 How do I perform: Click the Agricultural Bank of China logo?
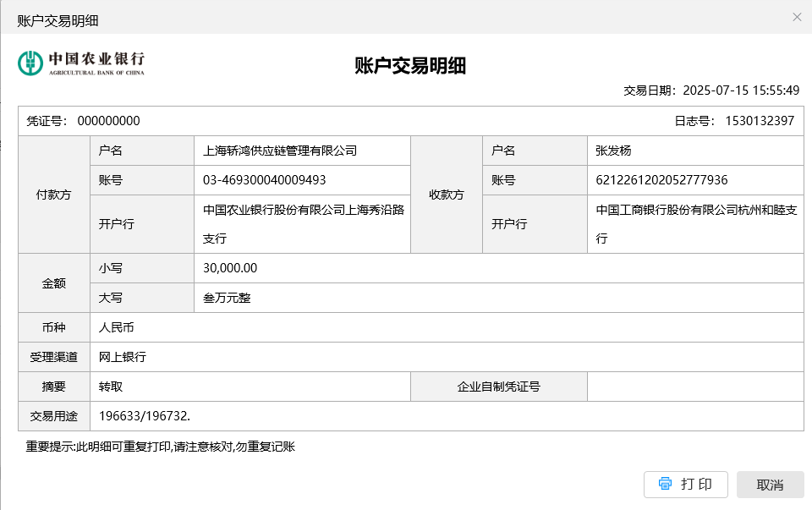pos(81,63)
